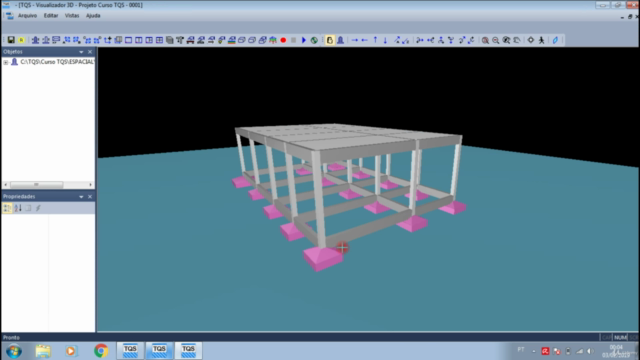Toggle categorized view in Propriedades panel
The height and width of the screenshot is (360, 640).
[7, 208]
